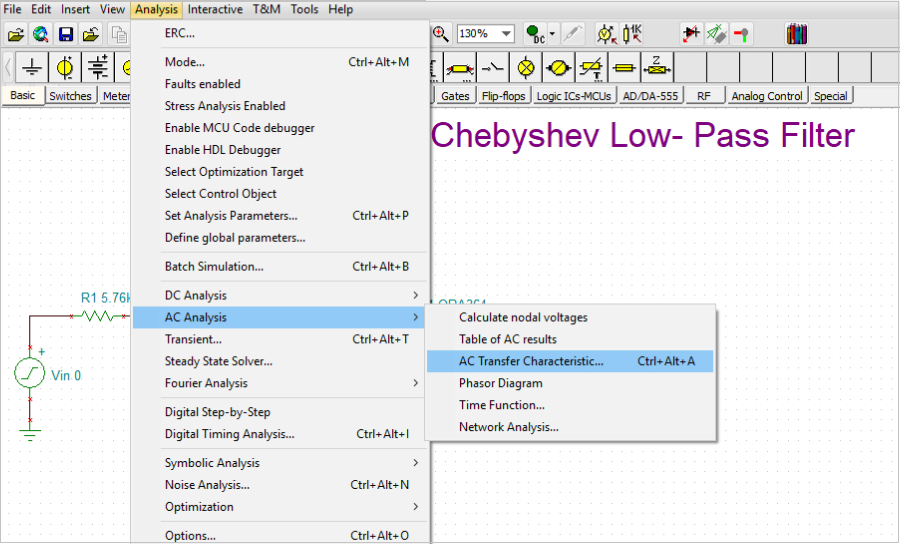Image resolution: width=900 pixels, height=544 pixels.
Task: Open the book library icon
Action: coord(796,34)
